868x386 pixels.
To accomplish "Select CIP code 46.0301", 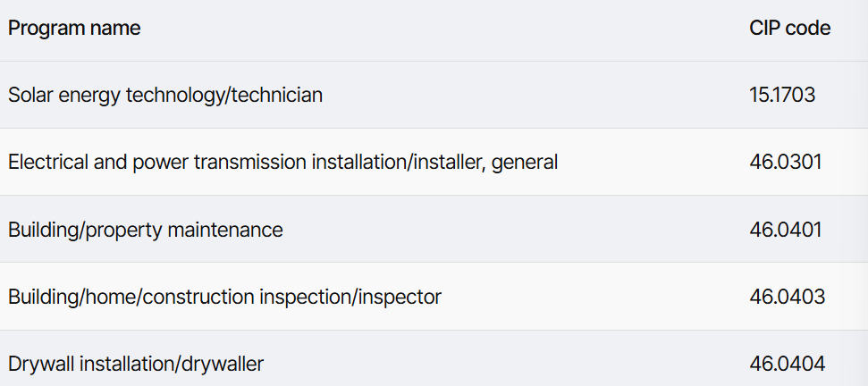I will coord(786,162).
